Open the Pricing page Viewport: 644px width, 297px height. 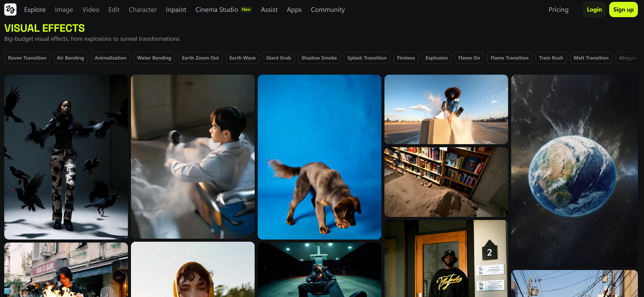pyautogui.click(x=558, y=9)
